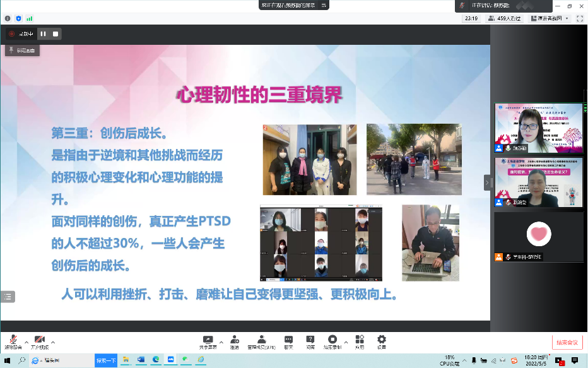Click the red End Meeting button

tap(567, 342)
